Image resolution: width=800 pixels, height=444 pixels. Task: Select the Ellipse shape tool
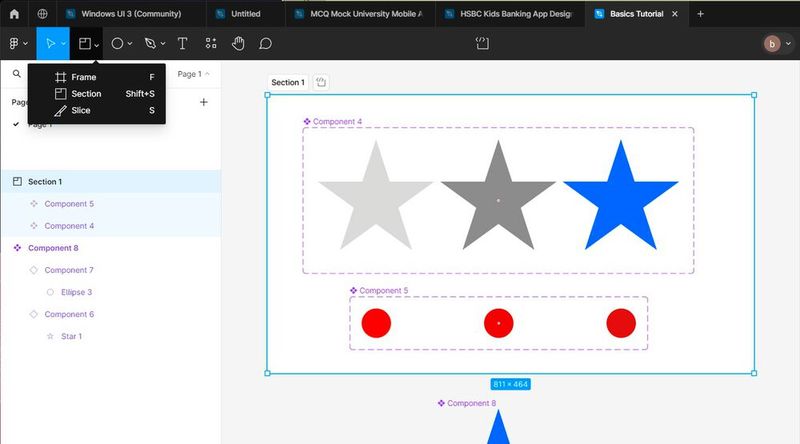pyautogui.click(x=117, y=44)
